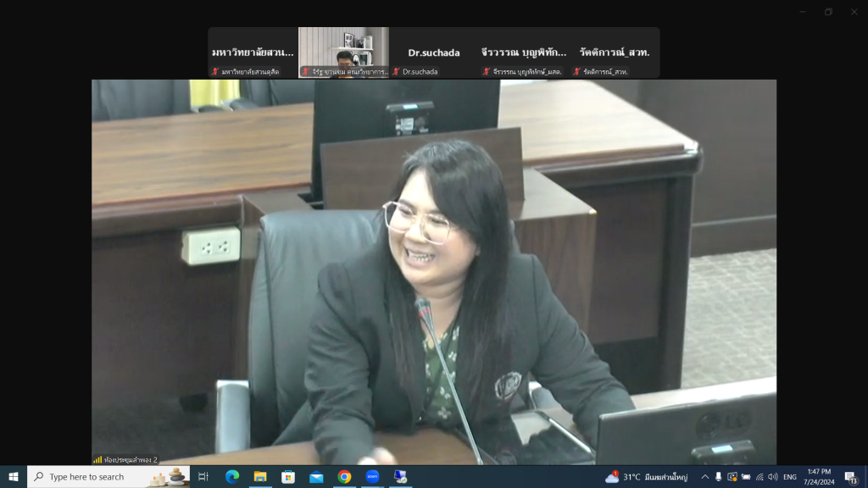The width and height of the screenshot is (868, 488).
Task: Launch Google Chrome from the taskbar
Action: click(344, 477)
